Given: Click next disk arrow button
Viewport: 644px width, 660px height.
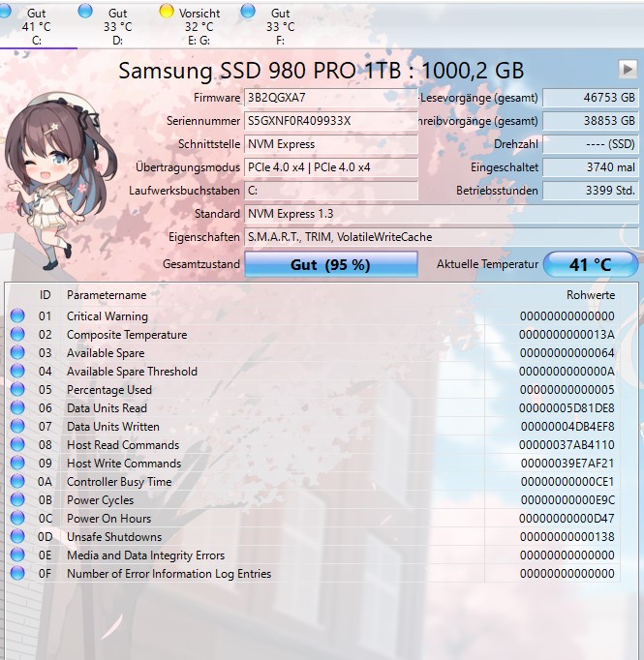Looking at the screenshot, I should click(628, 69).
